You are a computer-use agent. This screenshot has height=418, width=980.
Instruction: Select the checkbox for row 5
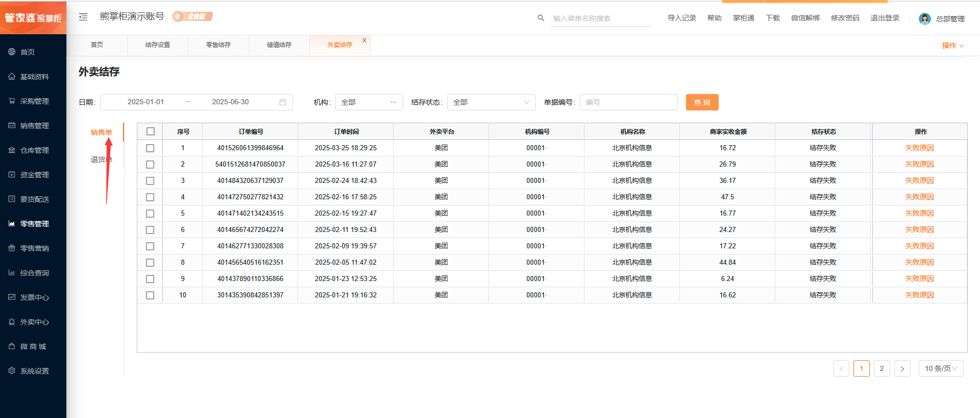[x=150, y=214]
